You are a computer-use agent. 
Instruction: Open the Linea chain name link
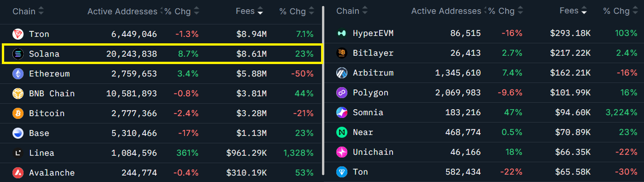click(42, 153)
